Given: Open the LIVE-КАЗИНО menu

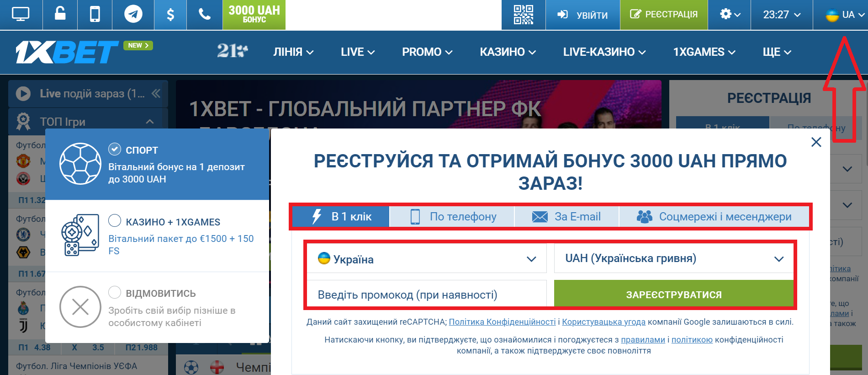Looking at the screenshot, I should 604,52.
